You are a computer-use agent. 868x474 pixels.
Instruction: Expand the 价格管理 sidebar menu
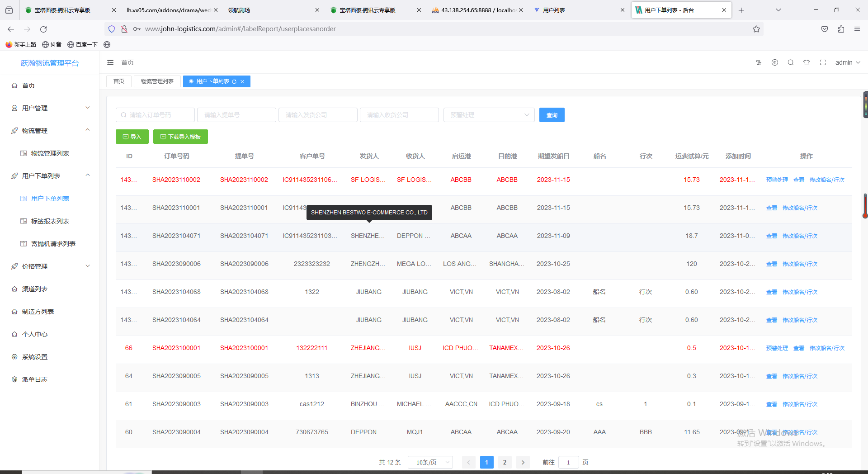click(x=50, y=266)
